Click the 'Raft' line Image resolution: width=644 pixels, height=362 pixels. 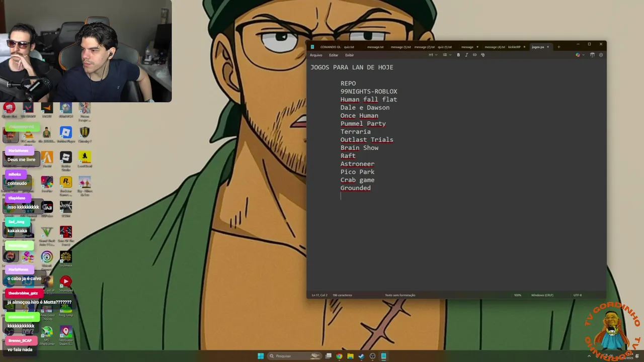click(x=348, y=156)
